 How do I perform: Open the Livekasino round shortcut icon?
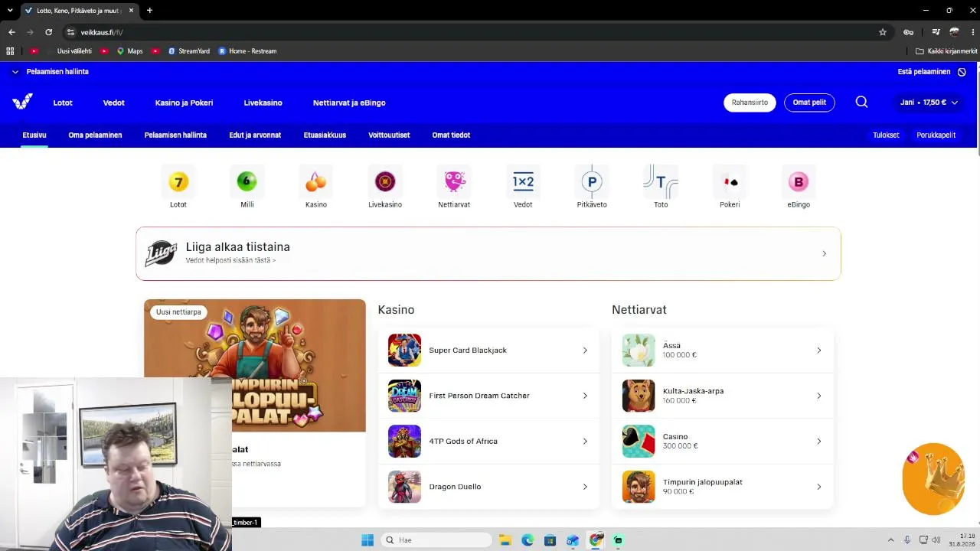(x=385, y=182)
